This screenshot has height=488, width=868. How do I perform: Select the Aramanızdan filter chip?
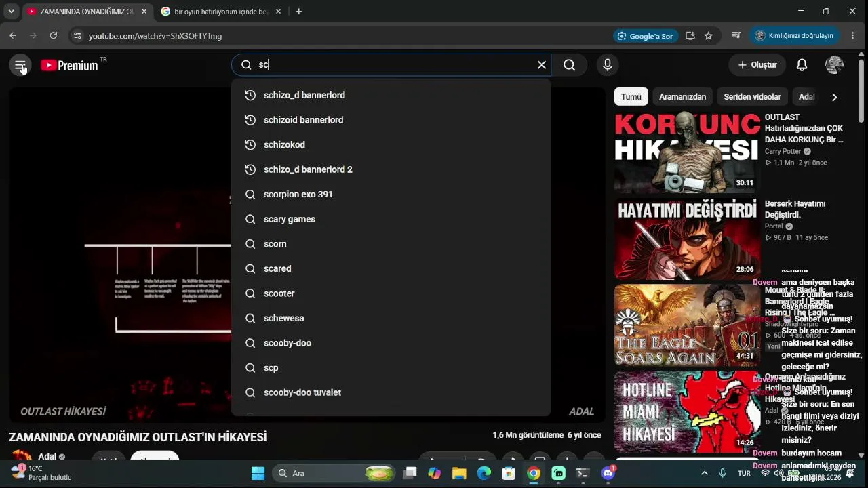tap(682, 97)
